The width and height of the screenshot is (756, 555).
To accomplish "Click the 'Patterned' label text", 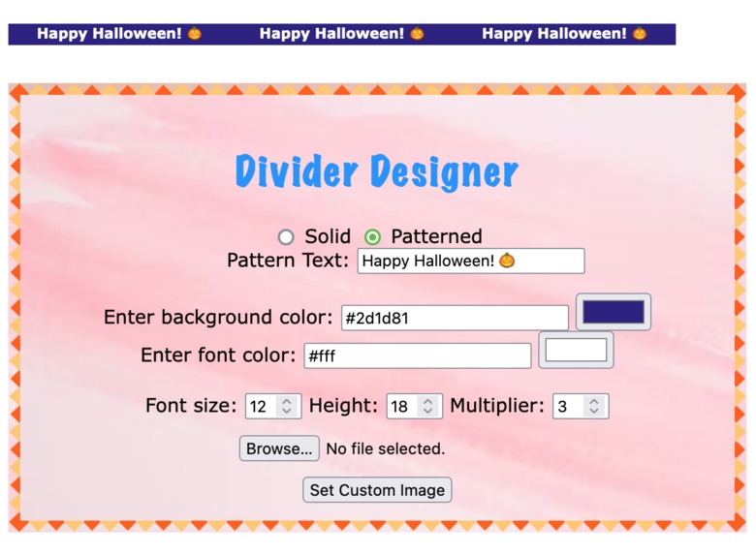I will [x=436, y=236].
